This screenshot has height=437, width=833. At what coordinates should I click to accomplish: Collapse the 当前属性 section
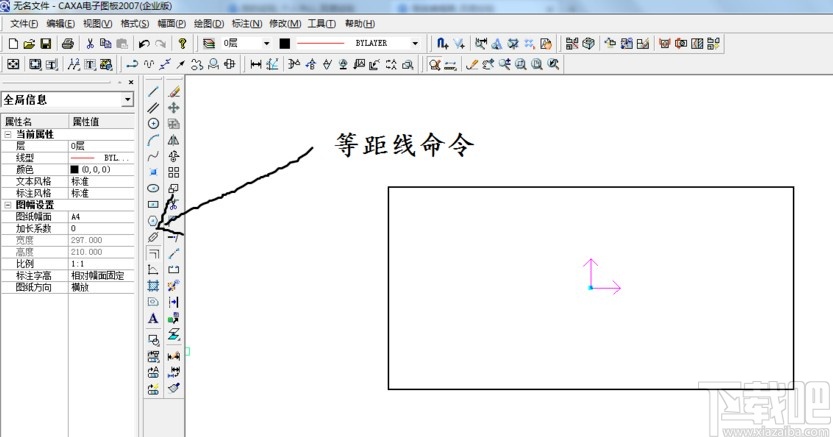(7, 134)
